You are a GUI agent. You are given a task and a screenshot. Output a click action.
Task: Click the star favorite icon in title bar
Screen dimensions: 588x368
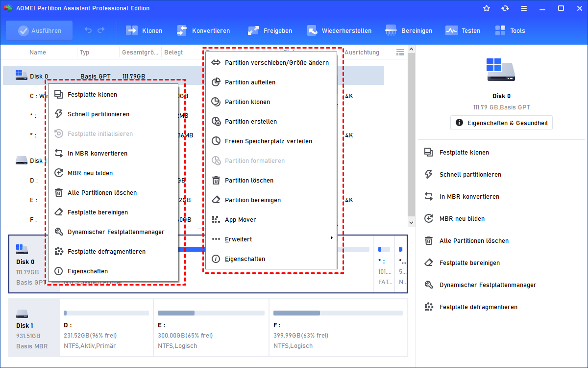pyautogui.click(x=487, y=8)
